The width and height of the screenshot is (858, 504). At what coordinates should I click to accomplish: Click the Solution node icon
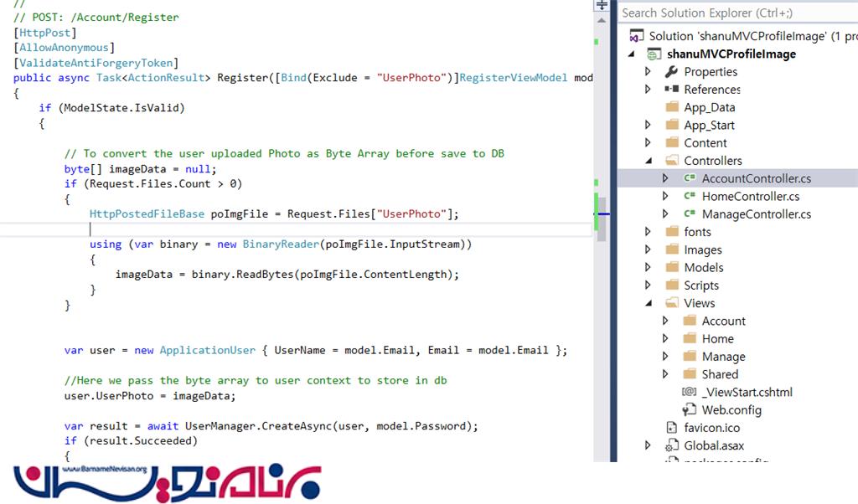pyautogui.click(x=636, y=36)
